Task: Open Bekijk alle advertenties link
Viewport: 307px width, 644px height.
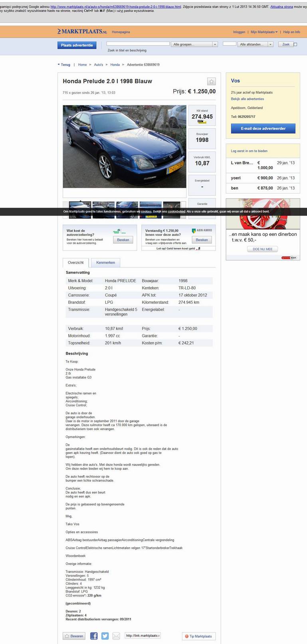Action: coord(247,99)
